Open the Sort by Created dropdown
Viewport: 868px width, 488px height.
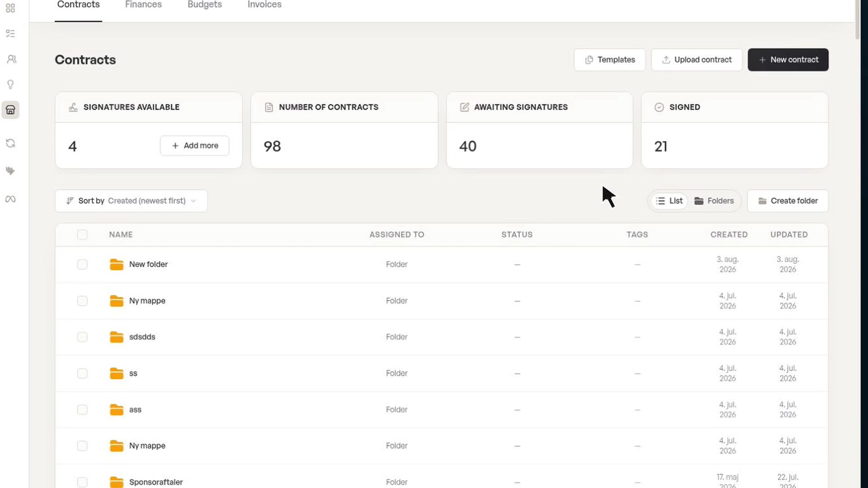click(131, 201)
